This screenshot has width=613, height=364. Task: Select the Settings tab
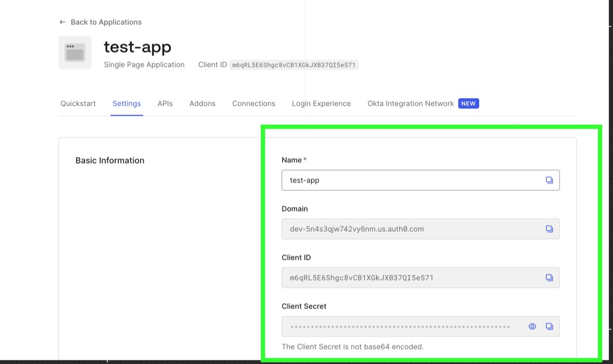pos(127,104)
